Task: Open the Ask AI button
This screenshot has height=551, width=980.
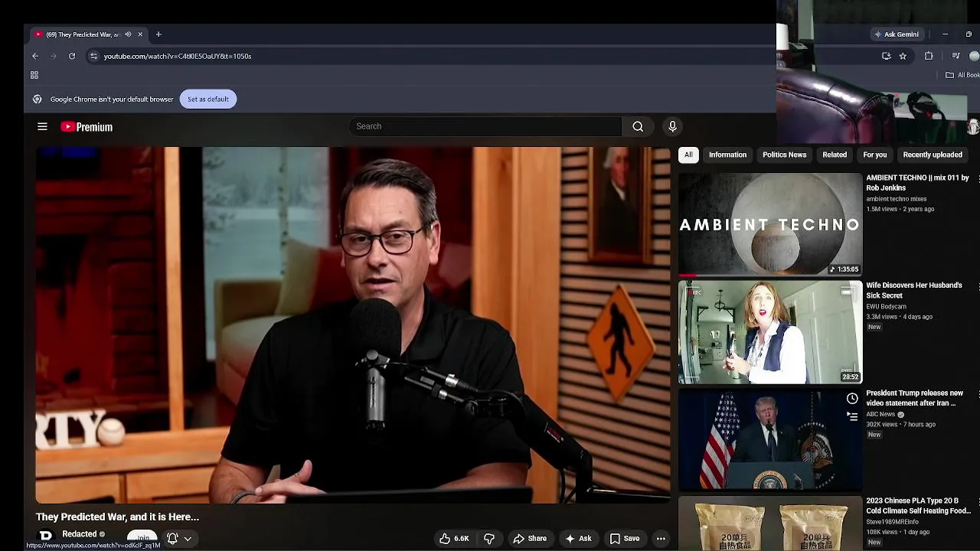Action: (578, 539)
